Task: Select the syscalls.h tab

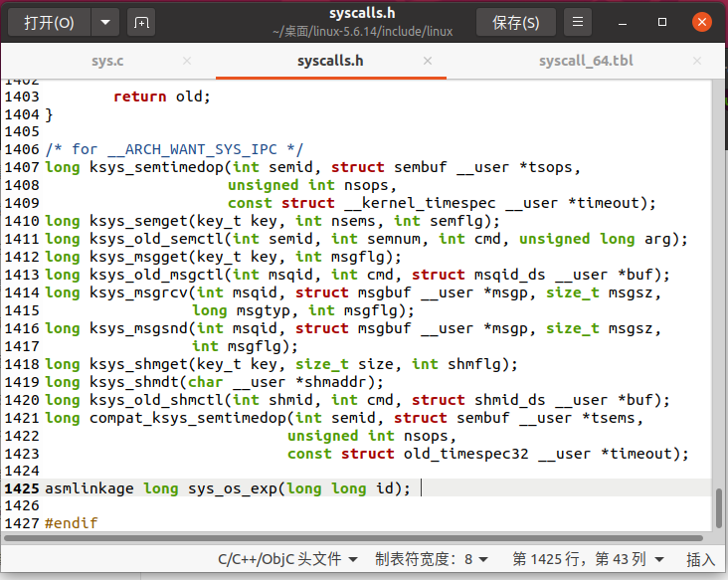Action: click(330, 61)
